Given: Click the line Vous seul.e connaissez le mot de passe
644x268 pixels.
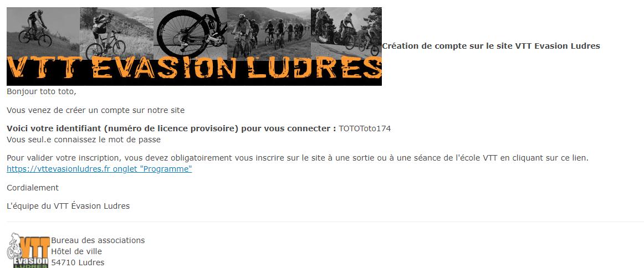Looking at the screenshot, I should [84, 140].
